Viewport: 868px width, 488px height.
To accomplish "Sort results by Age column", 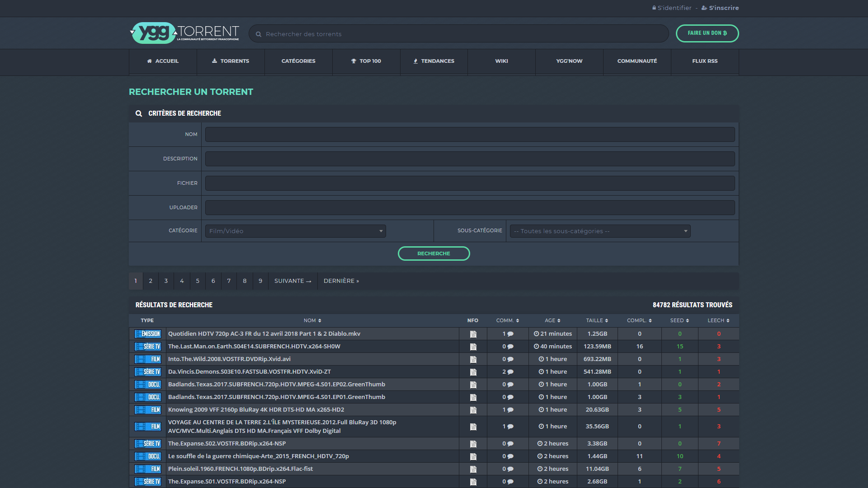I will [552, 320].
